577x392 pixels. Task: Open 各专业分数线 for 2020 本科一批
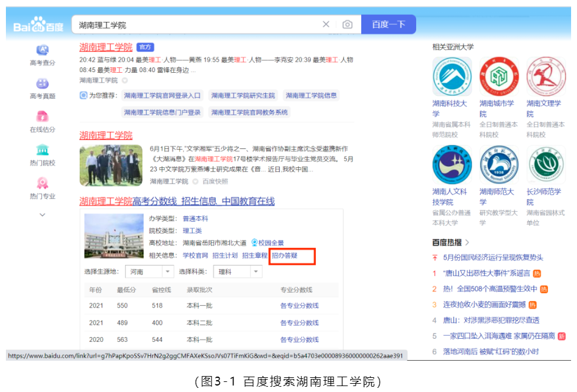pyautogui.click(x=300, y=340)
